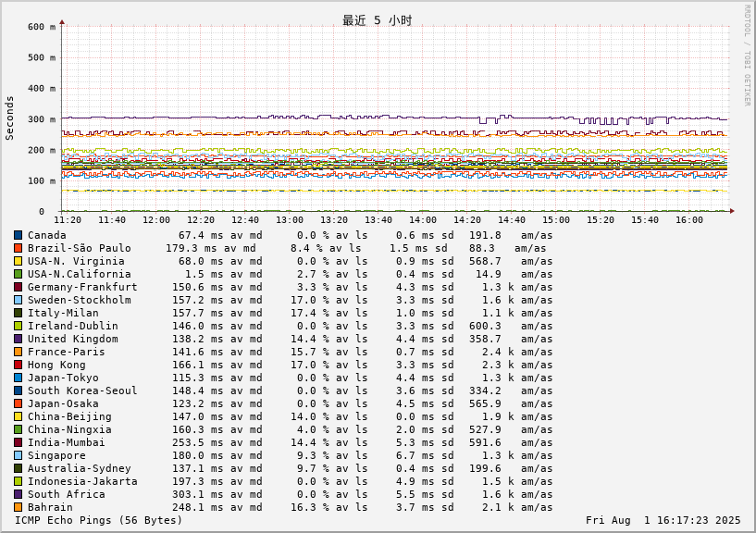This screenshot has height=533, width=756.
Task: Click the Canada legend color swatch
Action: pyautogui.click(x=18, y=235)
